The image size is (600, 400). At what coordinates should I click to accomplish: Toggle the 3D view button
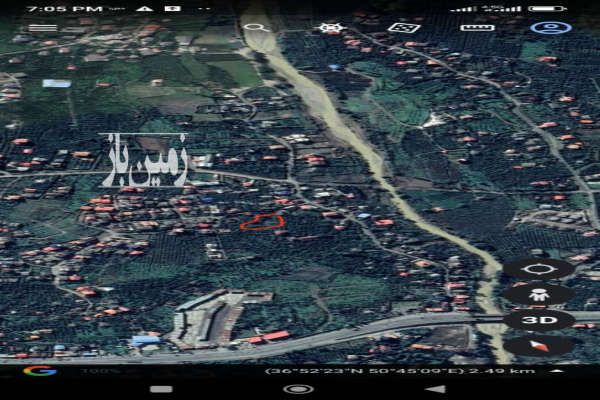[x=539, y=320]
